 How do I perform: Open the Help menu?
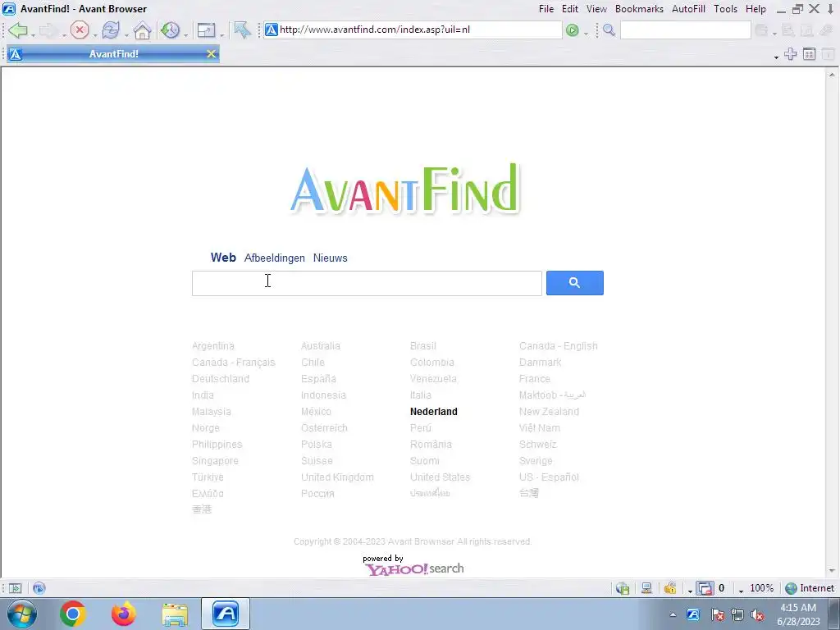click(756, 9)
